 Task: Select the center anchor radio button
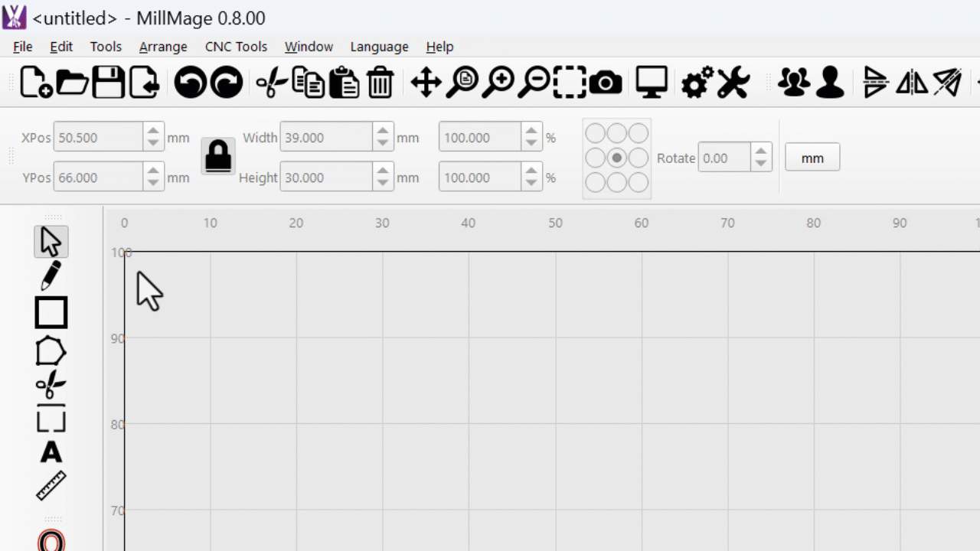616,158
